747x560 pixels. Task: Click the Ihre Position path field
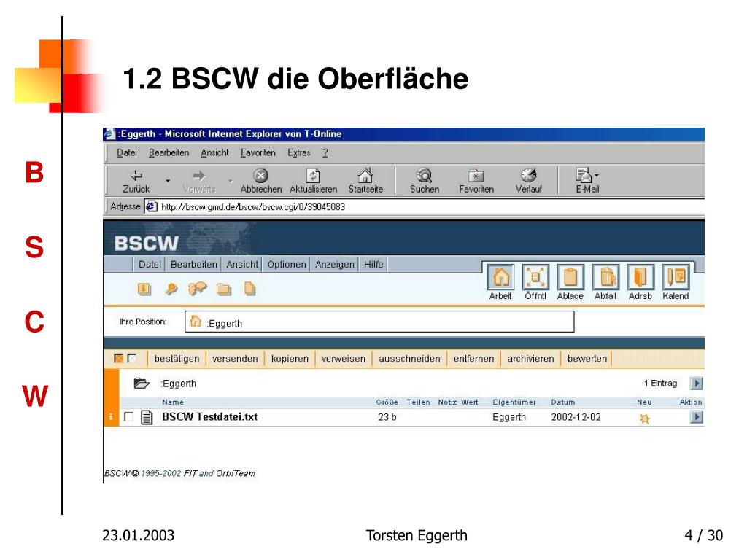[x=379, y=322]
